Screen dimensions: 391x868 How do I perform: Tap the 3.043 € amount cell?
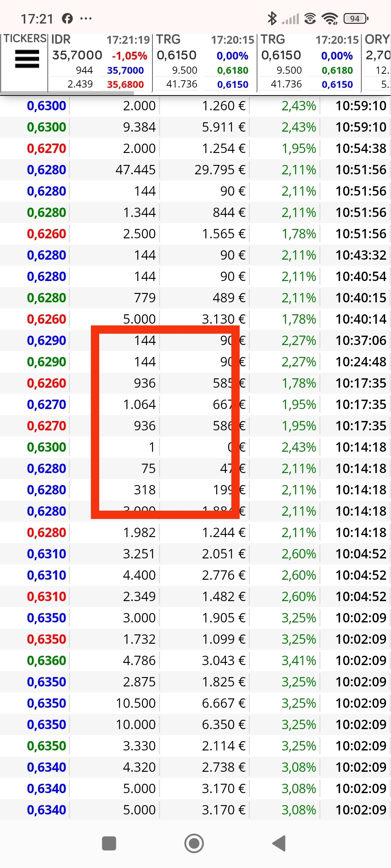(x=223, y=660)
